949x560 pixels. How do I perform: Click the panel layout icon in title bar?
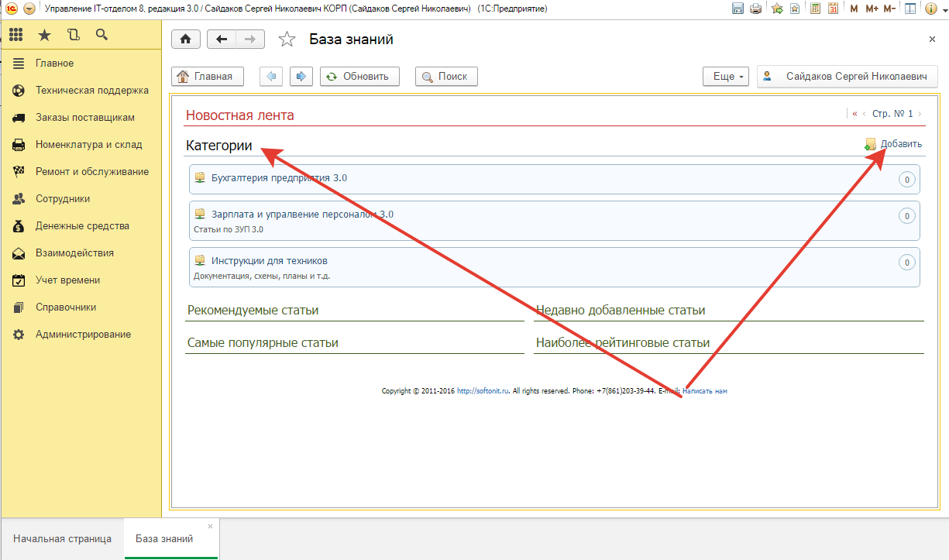coord(910,9)
